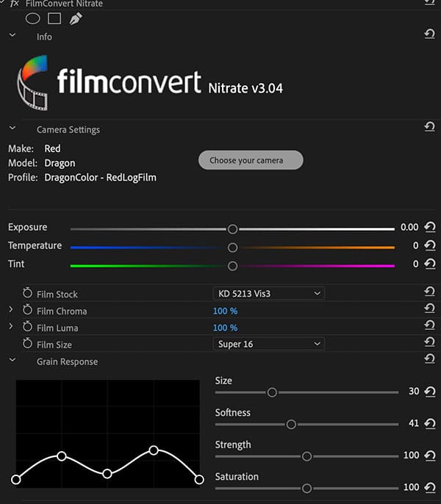Click the Make value Red
The image size is (441, 504).
(x=52, y=148)
